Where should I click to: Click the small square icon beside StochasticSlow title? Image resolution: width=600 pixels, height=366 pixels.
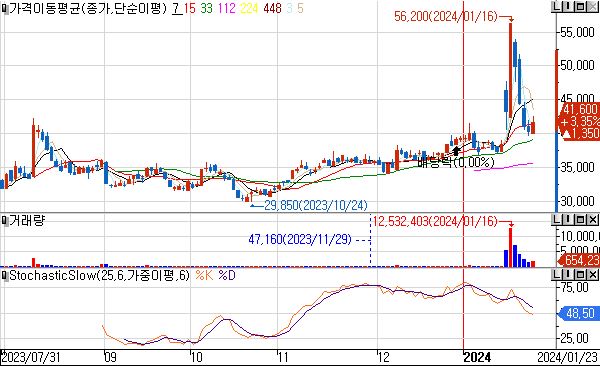click(x=4, y=275)
